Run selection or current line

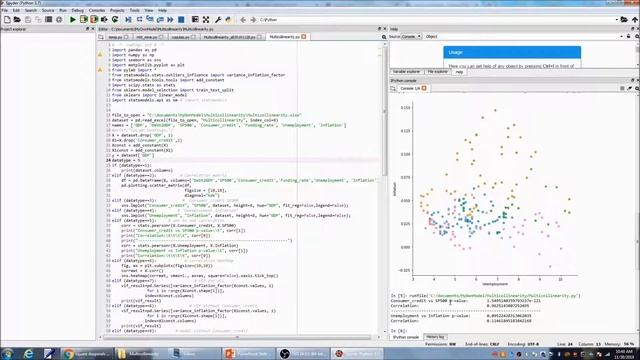click(x=104, y=20)
